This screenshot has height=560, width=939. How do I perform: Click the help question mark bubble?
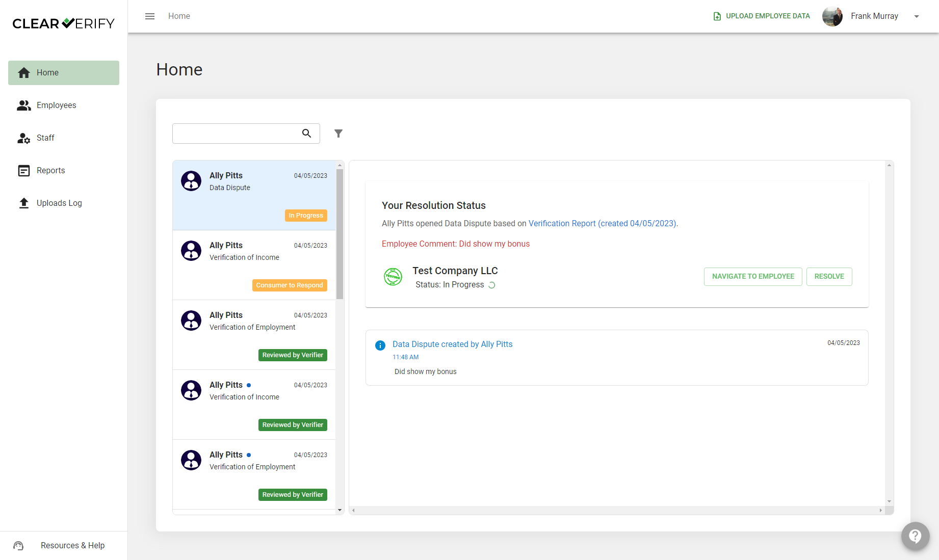coord(916,536)
